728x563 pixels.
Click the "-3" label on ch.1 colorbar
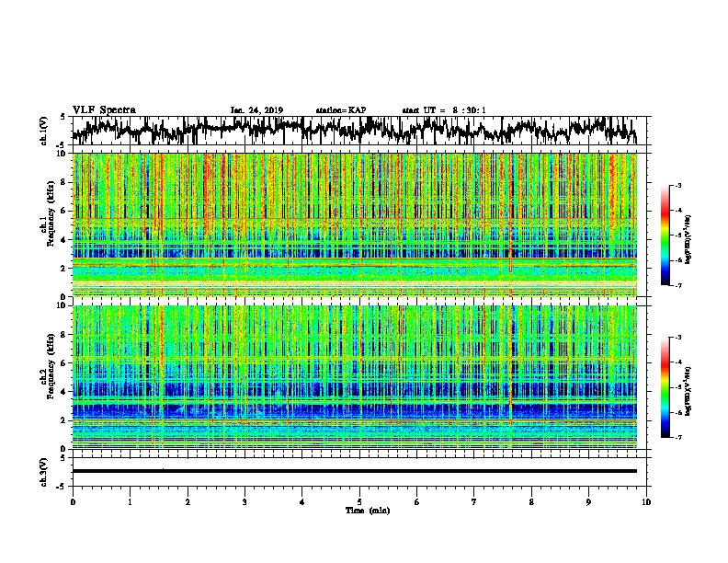(x=678, y=185)
